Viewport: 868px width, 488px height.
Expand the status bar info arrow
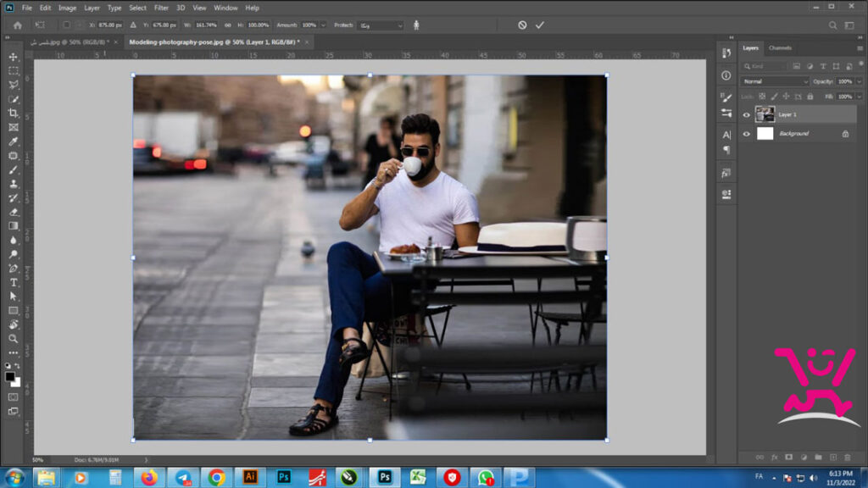(x=146, y=460)
